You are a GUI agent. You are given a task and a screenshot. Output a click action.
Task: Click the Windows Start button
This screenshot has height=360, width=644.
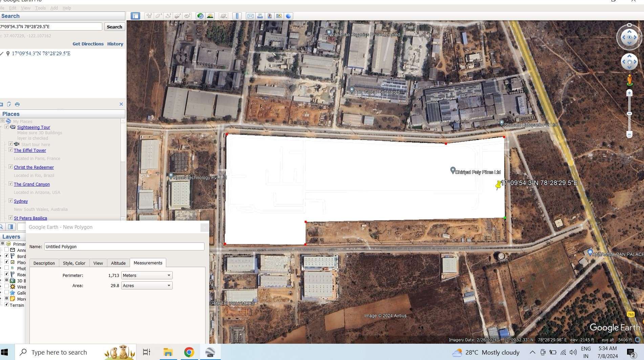(x=4, y=352)
